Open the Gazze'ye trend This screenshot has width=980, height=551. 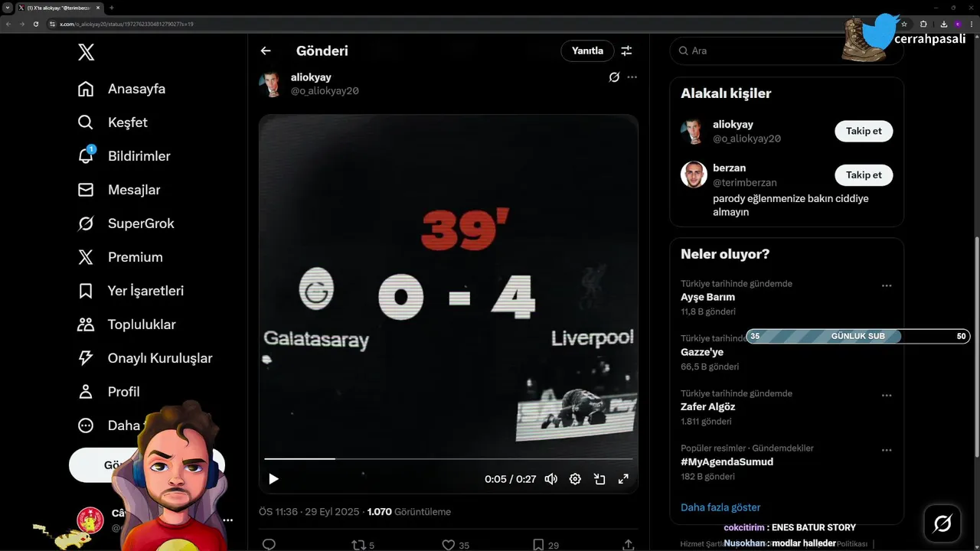click(x=702, y=352)
